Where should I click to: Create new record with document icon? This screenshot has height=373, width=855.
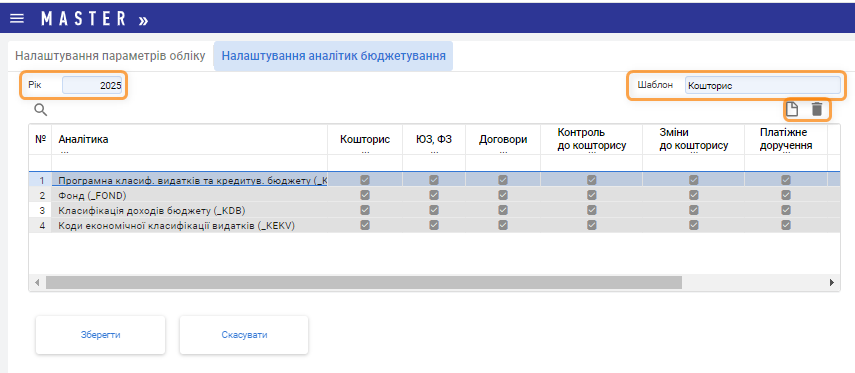tap(791, 109)
